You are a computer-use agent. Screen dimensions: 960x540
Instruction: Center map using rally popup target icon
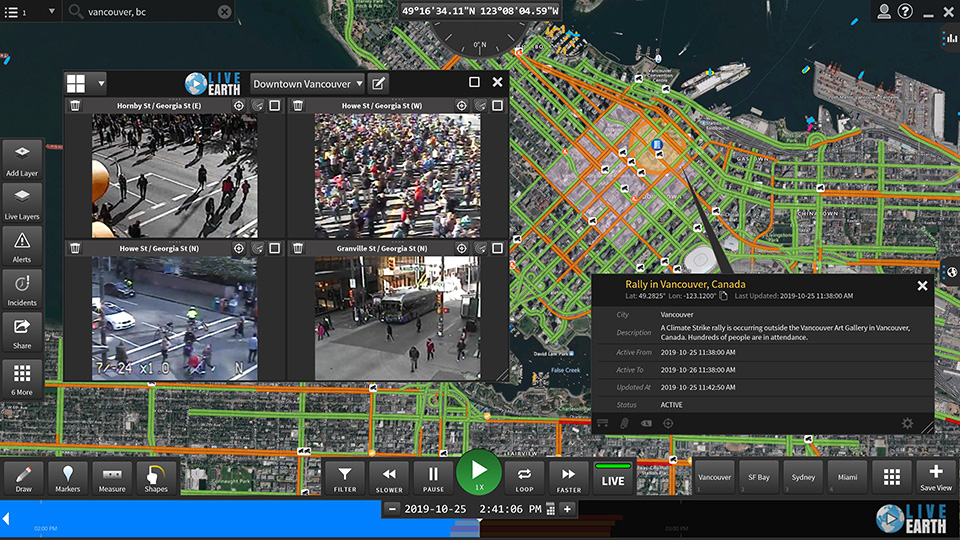click(x=668, y=423)
